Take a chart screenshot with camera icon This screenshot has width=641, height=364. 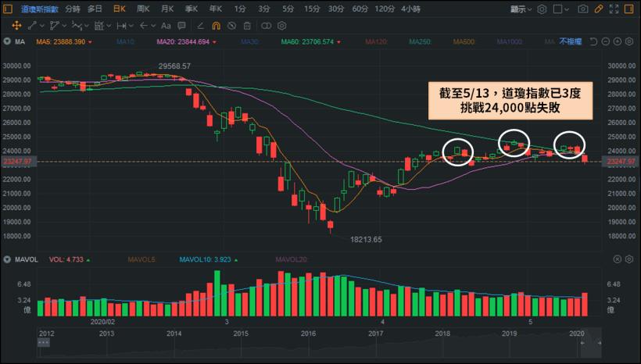(x=583, y=9)
